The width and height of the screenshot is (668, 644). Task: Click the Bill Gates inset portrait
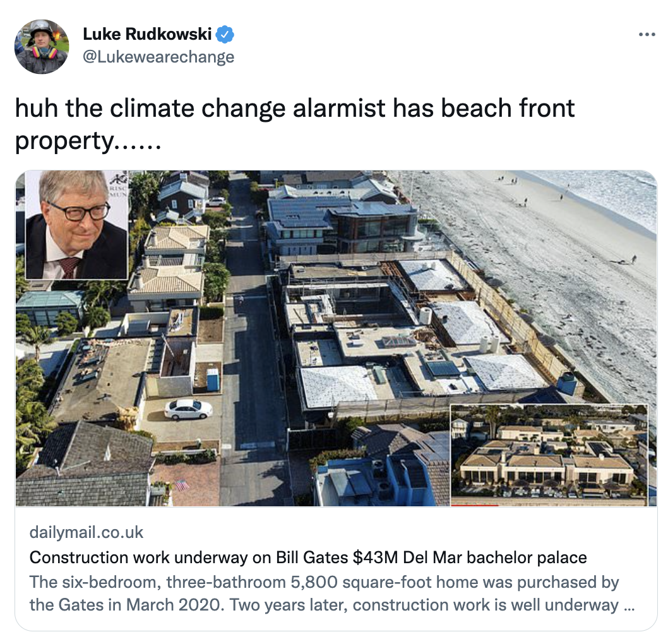[76, 225]
